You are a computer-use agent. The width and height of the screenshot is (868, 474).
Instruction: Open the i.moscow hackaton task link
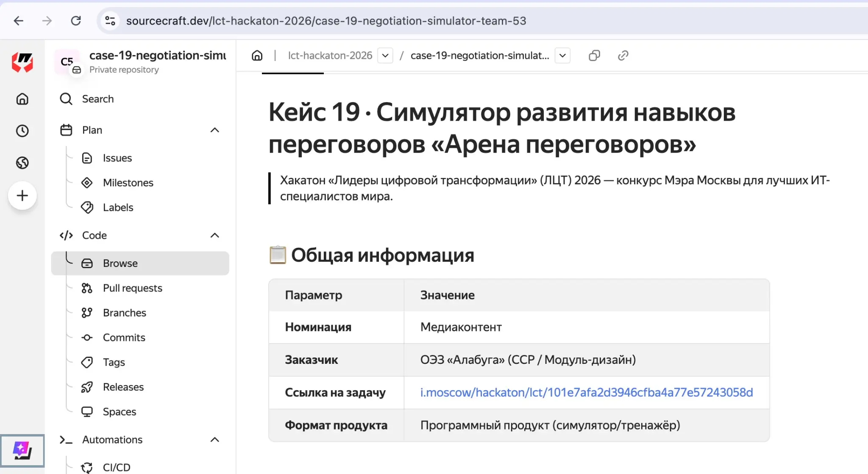[587, 393]
